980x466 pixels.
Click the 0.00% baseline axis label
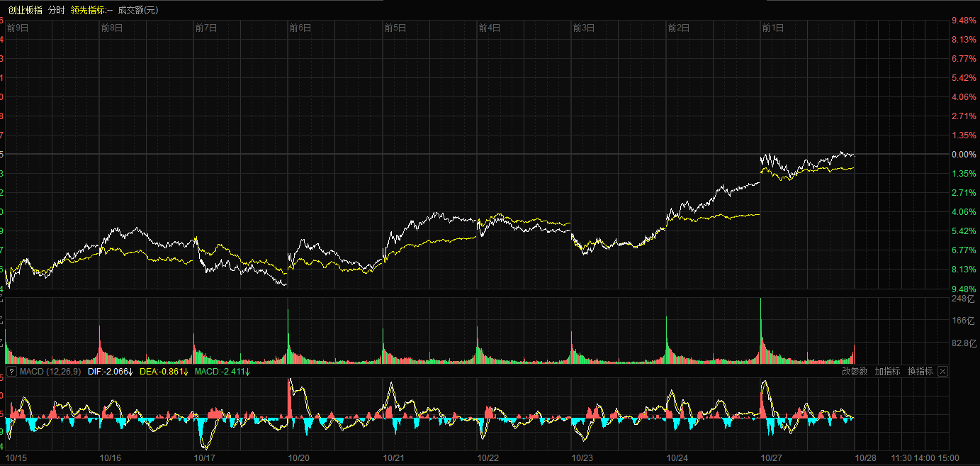(964, 155)
